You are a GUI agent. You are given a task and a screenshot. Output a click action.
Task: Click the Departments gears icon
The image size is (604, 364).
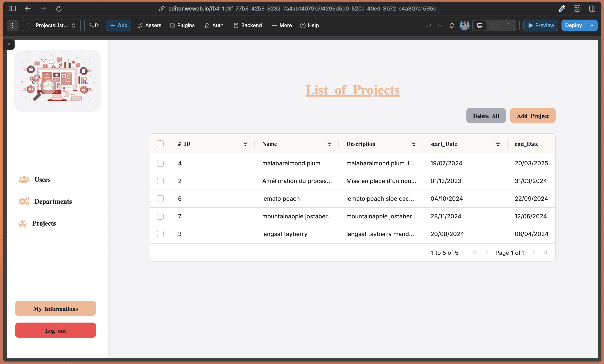tap(24, 201)
